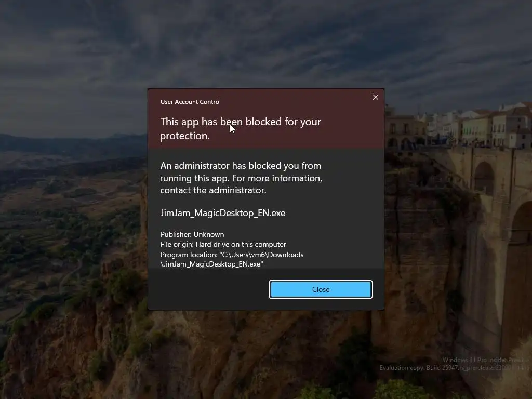This screenshot has height=399, width=532.
Task: Click the Close button in the dialog
Action: (321, 289)
